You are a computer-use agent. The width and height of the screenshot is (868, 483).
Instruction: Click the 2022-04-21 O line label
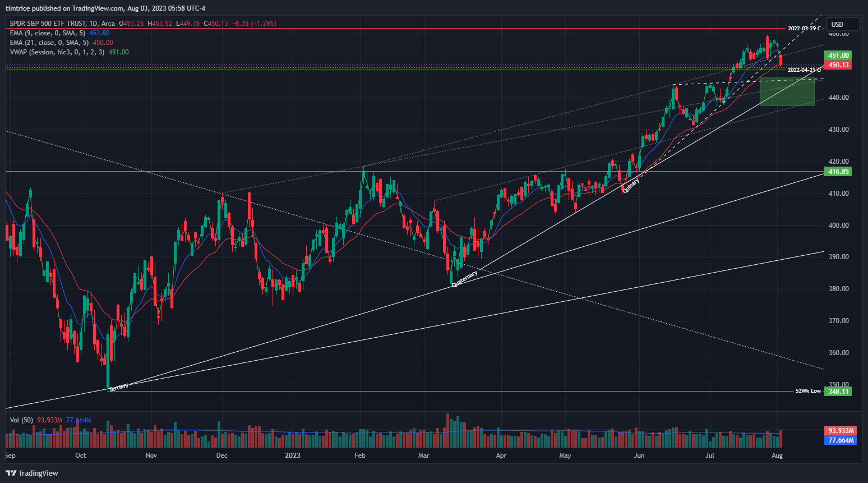click(804, 70)
